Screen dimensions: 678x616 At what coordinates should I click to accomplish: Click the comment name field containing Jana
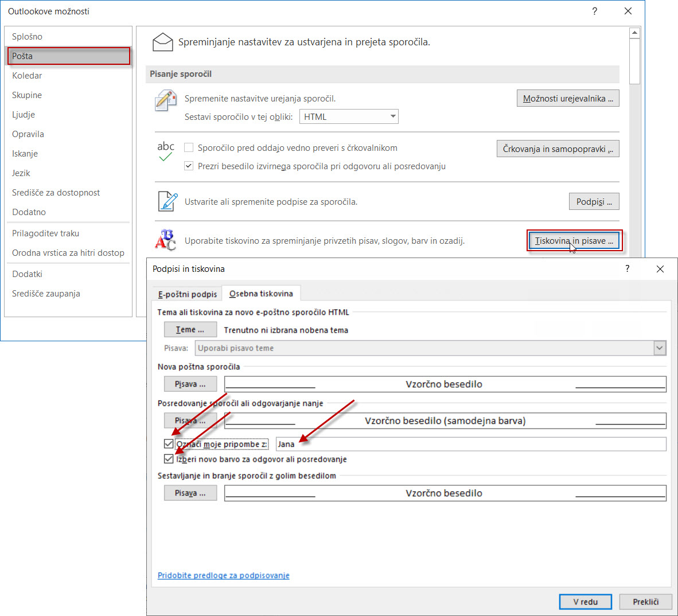pyautogui.click(x=471, y=444)
